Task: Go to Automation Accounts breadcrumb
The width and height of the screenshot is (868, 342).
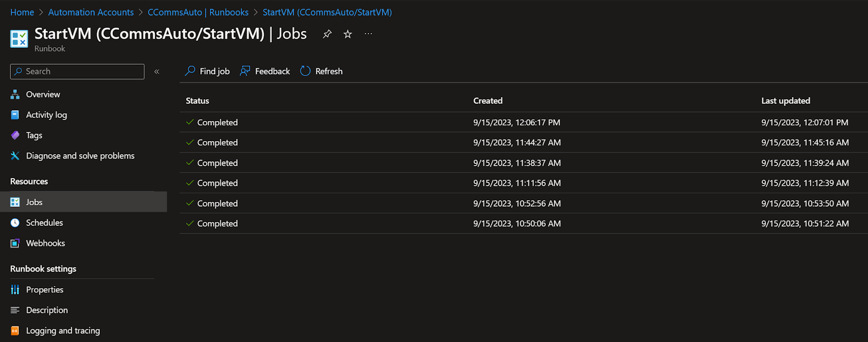Action: point(91,12)
